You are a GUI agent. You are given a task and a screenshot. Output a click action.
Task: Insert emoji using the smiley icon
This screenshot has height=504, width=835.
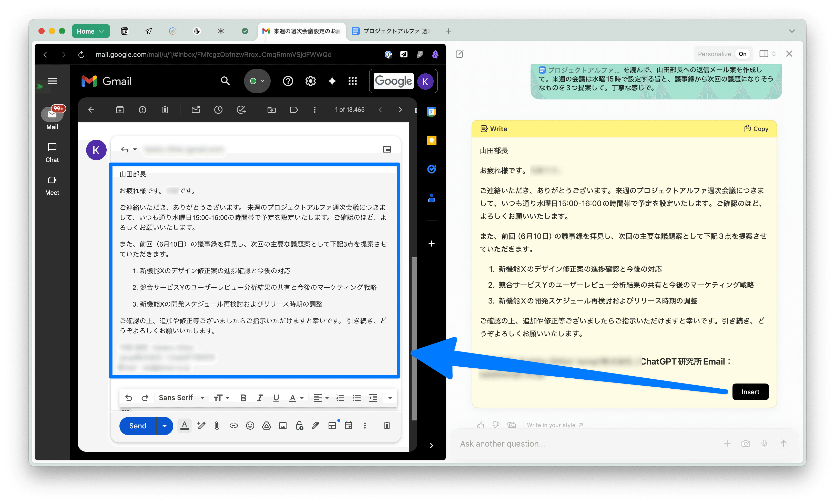tap(250, 426)
